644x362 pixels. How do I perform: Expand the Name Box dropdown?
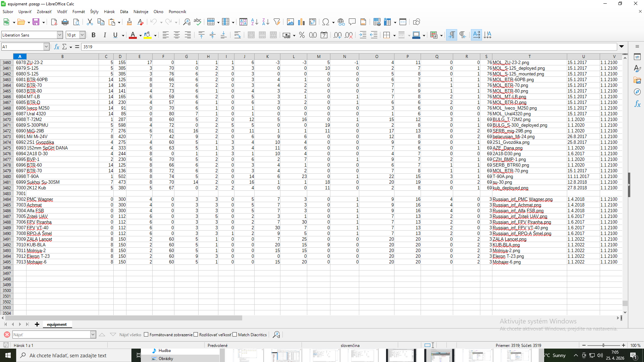tap(46, 47)
